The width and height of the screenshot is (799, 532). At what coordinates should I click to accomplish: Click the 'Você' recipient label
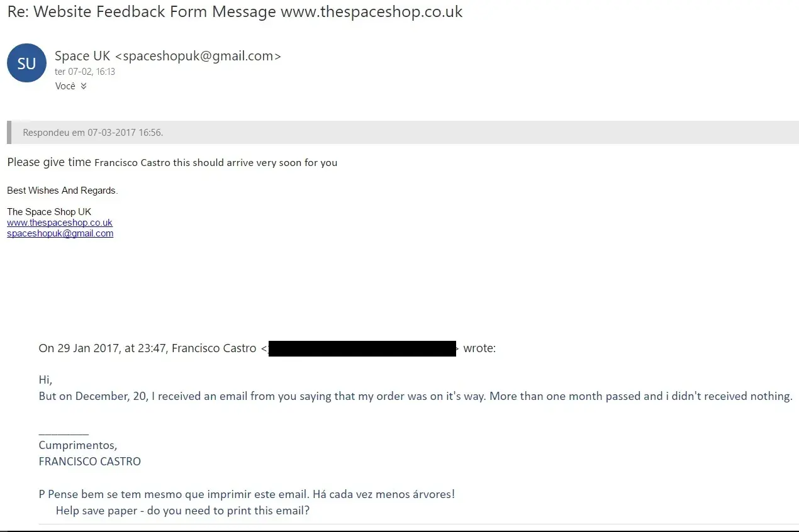pyautogui.click(x=65, y=86)
